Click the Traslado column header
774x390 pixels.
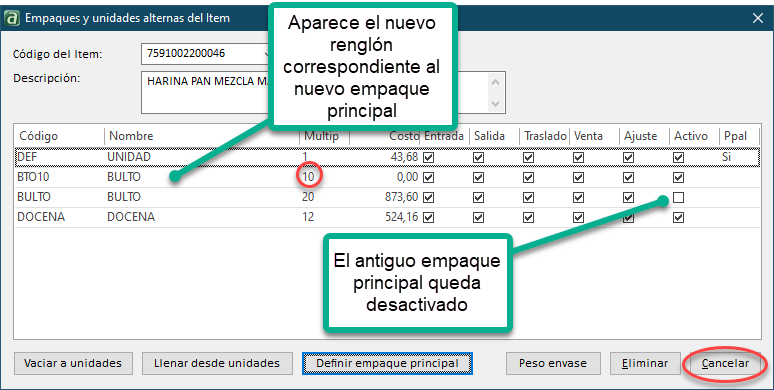pos(544,136)
